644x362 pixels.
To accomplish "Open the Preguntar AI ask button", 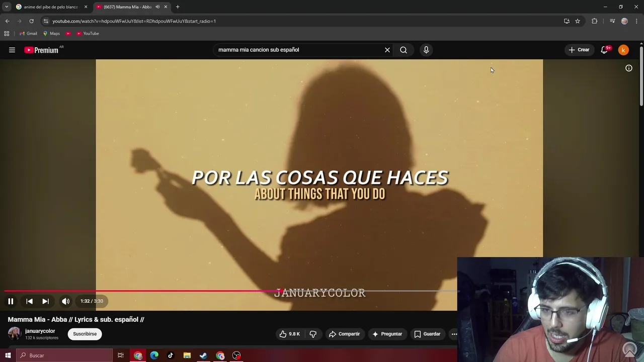I will click(387, 334).
